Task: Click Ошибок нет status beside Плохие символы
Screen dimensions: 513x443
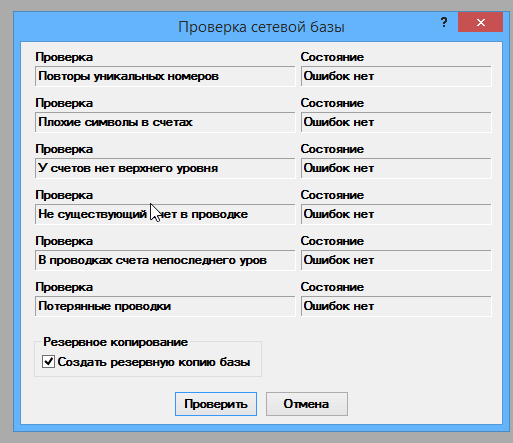Action: [x=396, y=122]
